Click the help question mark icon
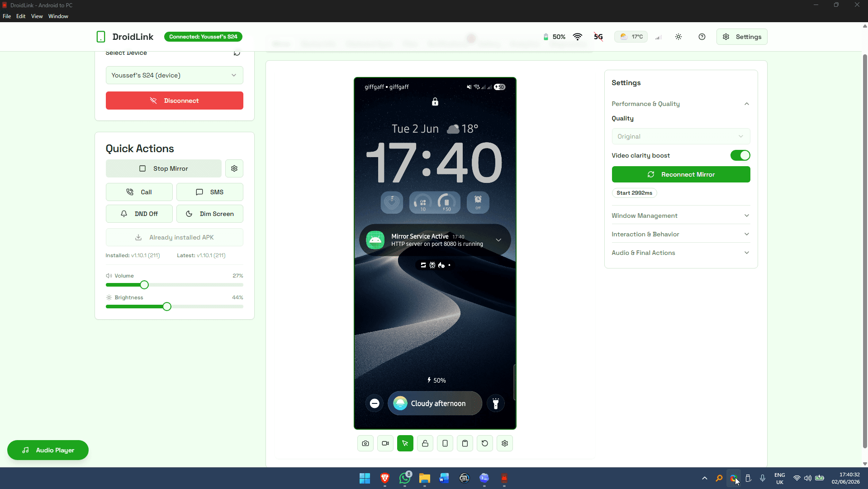The width and height of the screenshot is (868, 489). coord(702,37)
